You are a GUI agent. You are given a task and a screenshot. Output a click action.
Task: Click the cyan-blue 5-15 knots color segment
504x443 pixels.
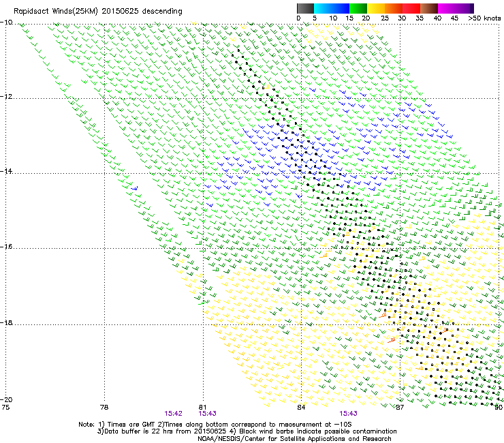(332, 8)
